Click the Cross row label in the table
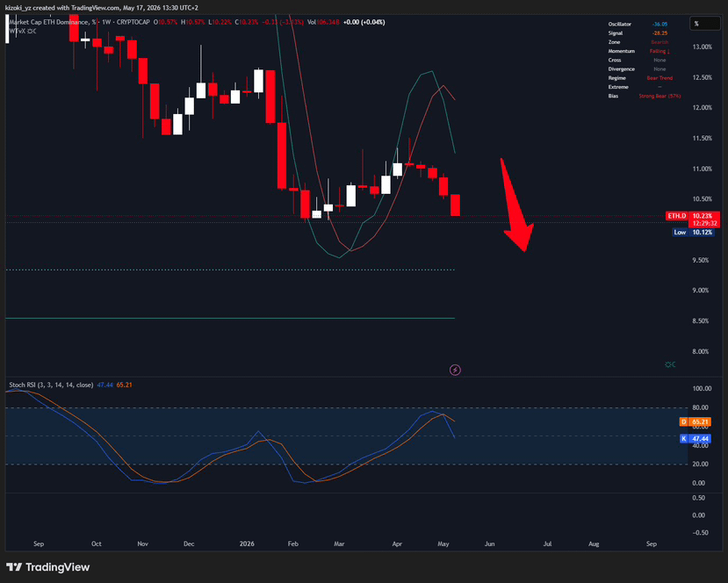This screenshot has width=728, height=583. (x=615, y=61)
